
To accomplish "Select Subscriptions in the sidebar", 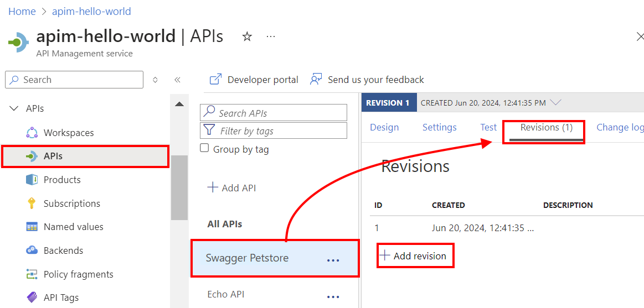I will point(72,203).
